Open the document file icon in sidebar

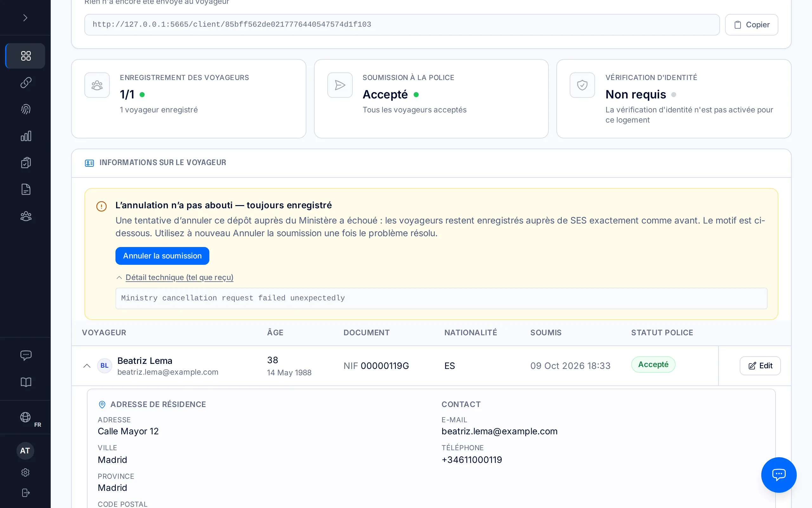(x=25, y=190)
